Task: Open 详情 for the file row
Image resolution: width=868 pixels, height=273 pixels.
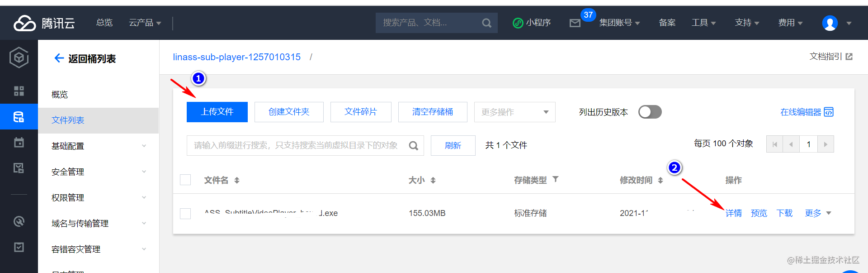Action: coord(734,213)
